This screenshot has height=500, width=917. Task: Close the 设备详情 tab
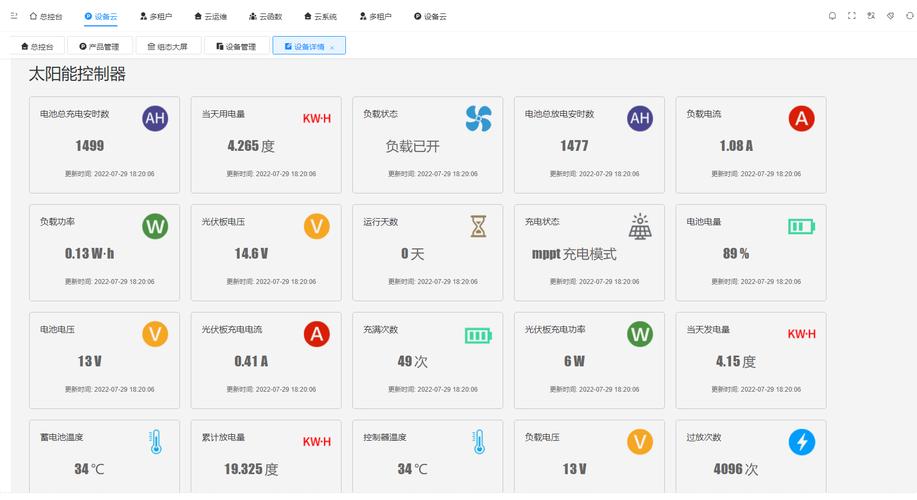[332, 47]
